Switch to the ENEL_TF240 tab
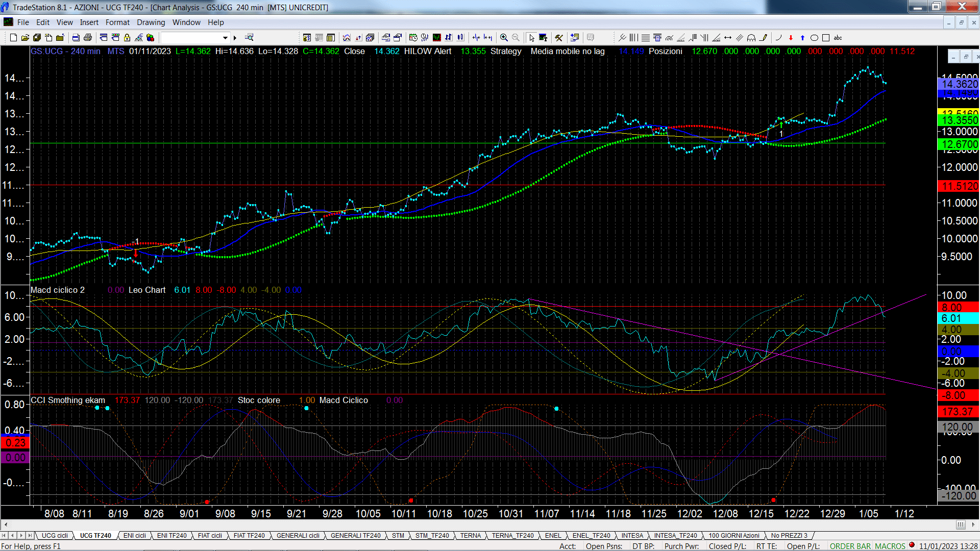This screenshot has height=551, width=980. tap(591, 536)
